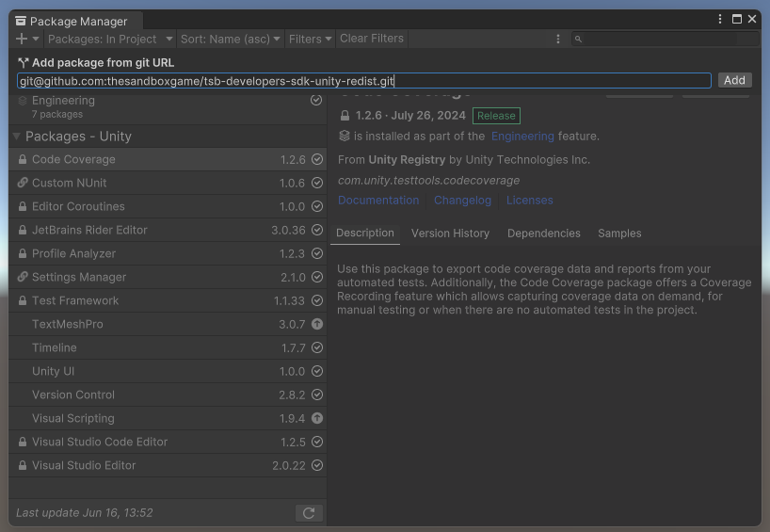
Task: Maximize the Package Manager window
Action: (737, 19)
